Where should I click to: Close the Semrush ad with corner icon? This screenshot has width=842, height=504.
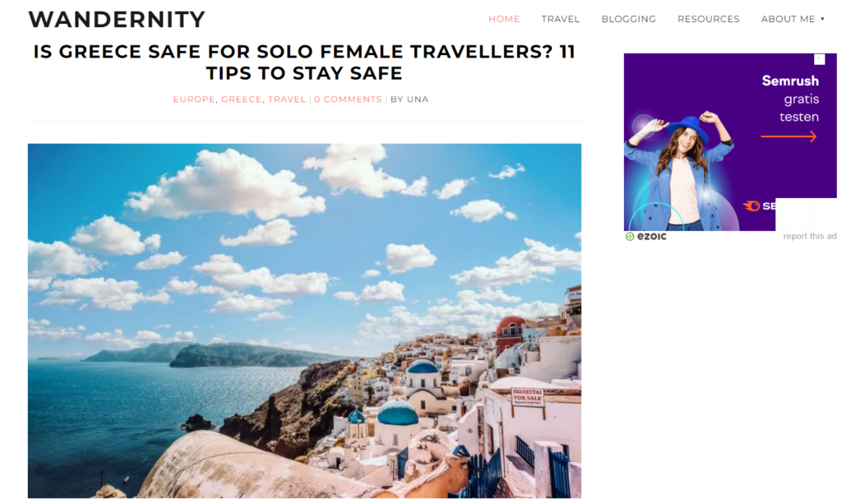[x=819, y=59]
